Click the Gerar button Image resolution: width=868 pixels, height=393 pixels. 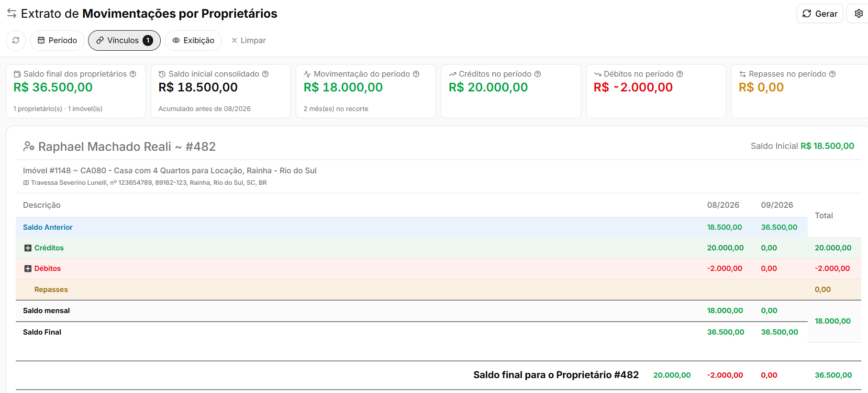pos(820,13)
